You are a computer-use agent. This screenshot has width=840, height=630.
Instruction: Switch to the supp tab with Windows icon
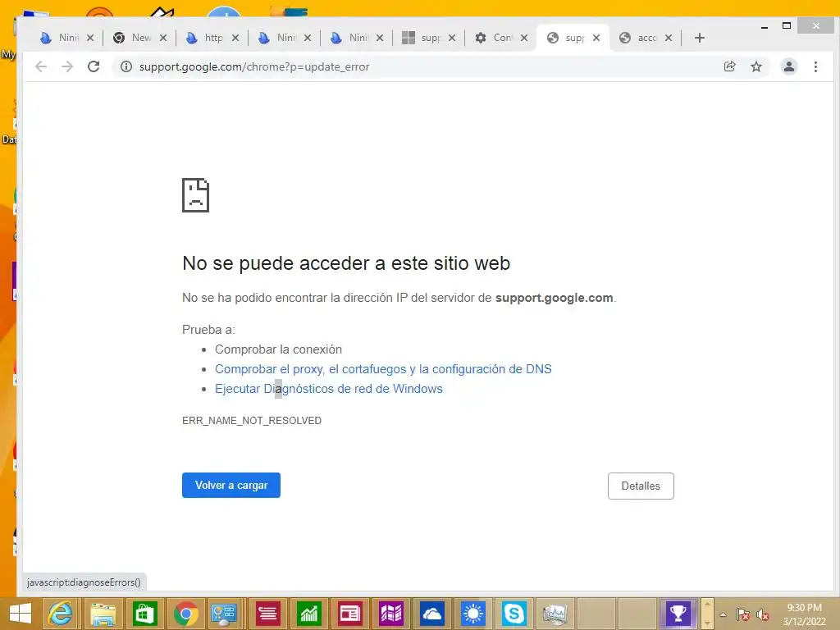click(x=428, y=38)
